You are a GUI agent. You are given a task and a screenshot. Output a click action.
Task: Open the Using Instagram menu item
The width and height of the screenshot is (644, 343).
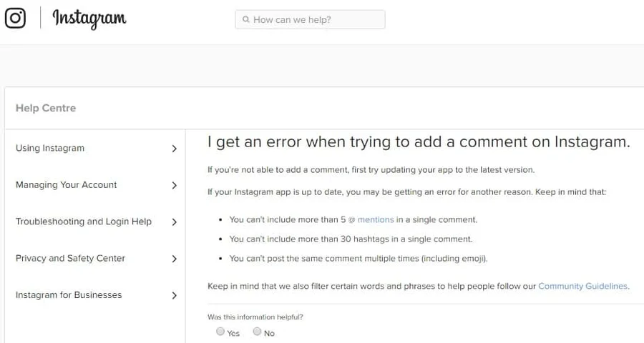point(50,149)
